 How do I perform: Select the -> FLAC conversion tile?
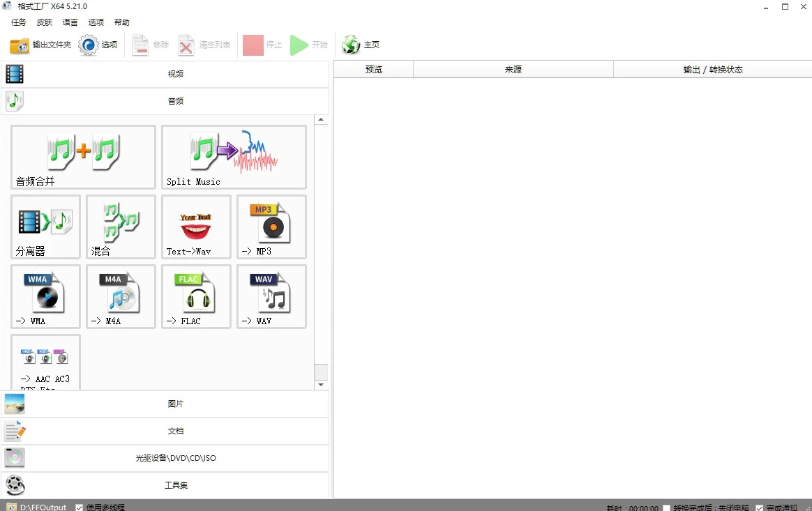(x=196, y=297)
